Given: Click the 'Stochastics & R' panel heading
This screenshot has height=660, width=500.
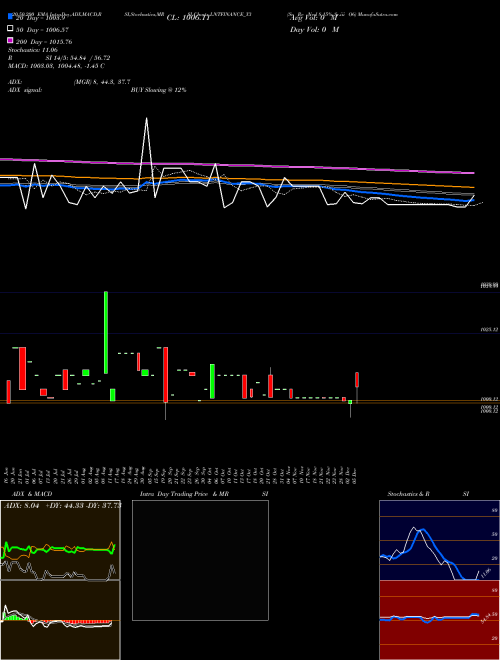Looking at the screenshot, I should point(408,494).
